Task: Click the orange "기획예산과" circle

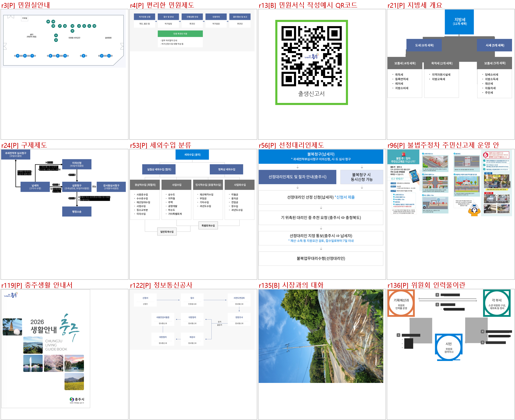Action: point(401,303)
